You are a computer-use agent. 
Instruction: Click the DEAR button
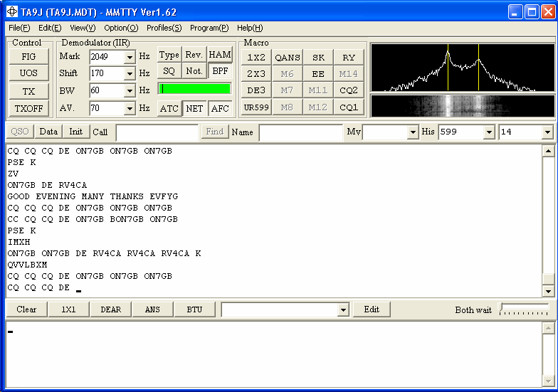click(111, 309)
